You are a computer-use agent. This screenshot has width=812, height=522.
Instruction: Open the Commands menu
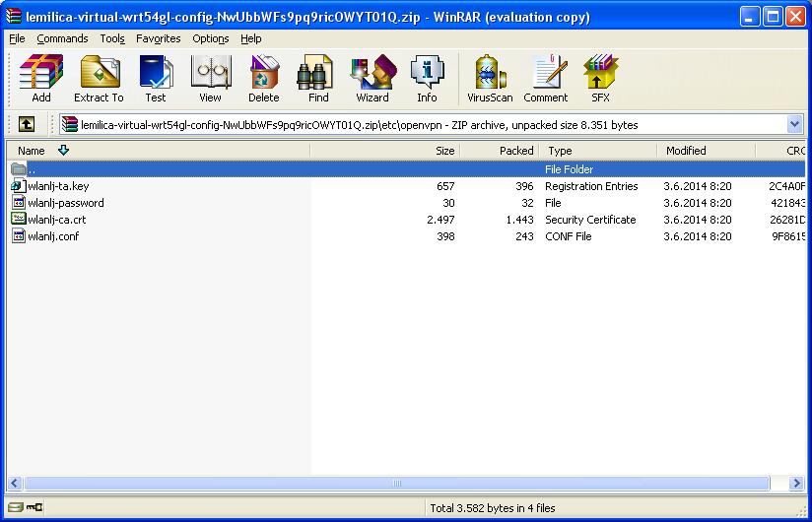(62, 38)
